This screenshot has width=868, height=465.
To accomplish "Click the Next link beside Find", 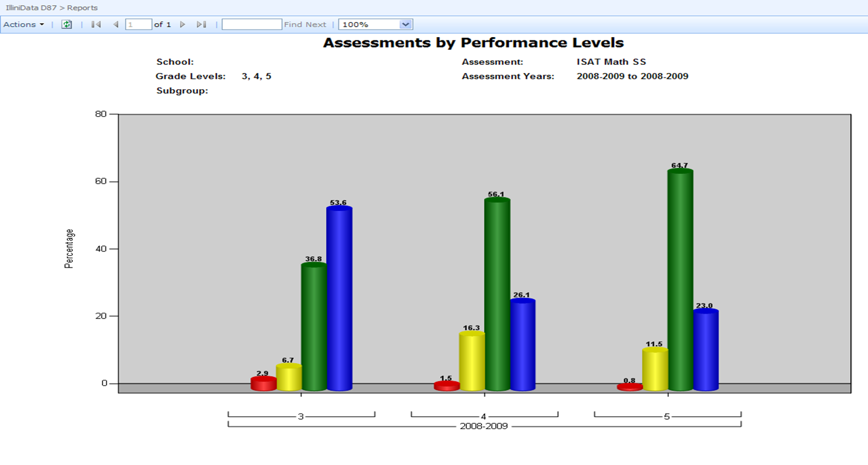I will (x=316, y=24).
